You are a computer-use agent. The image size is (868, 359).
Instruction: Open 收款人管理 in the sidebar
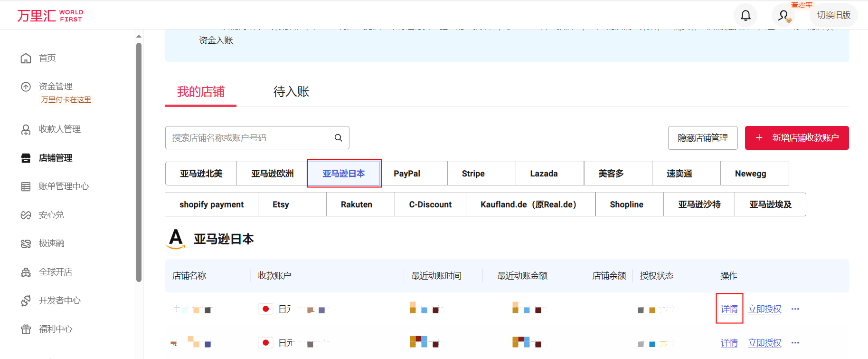click(x=60, y=129)
